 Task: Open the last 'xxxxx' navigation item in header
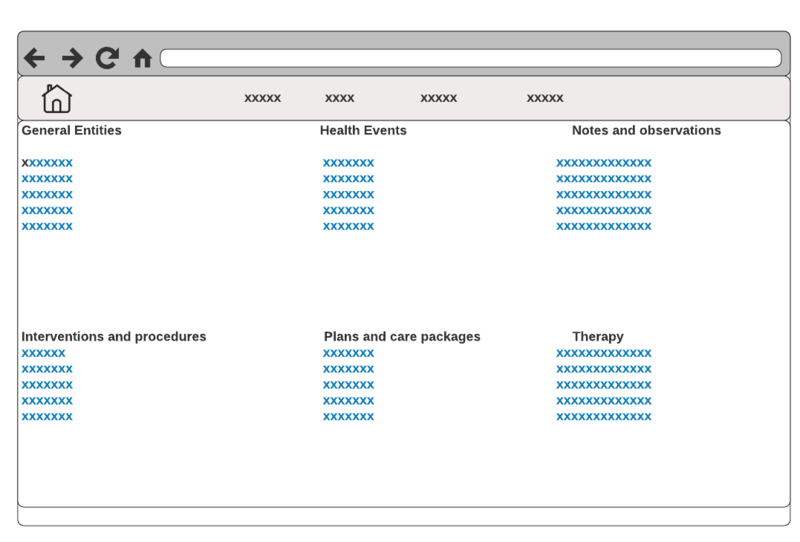545,98
